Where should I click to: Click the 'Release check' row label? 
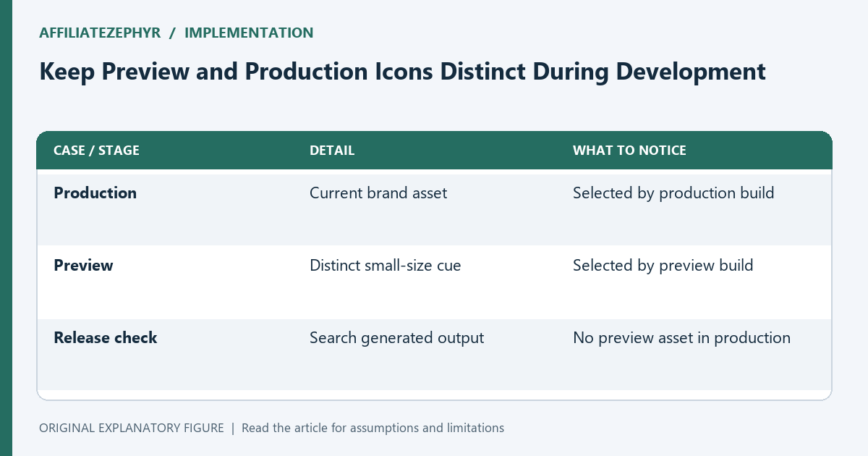(105, 338)
